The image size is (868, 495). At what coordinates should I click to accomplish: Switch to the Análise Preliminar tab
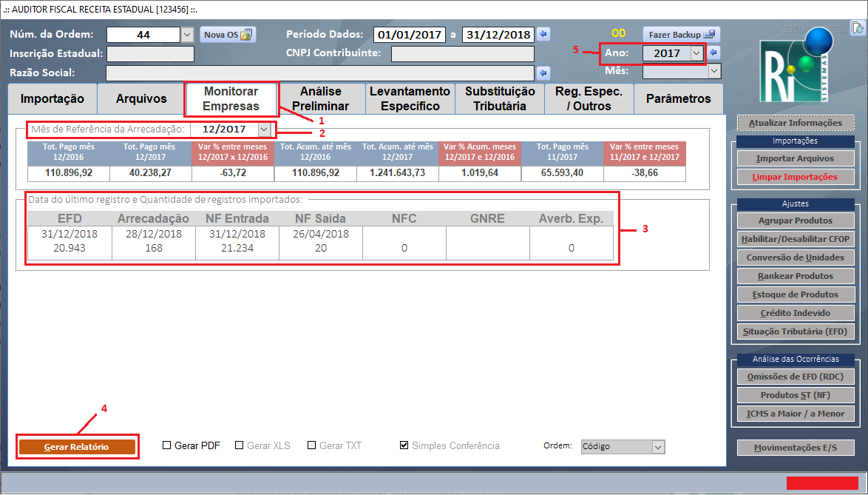coord(320,98)
